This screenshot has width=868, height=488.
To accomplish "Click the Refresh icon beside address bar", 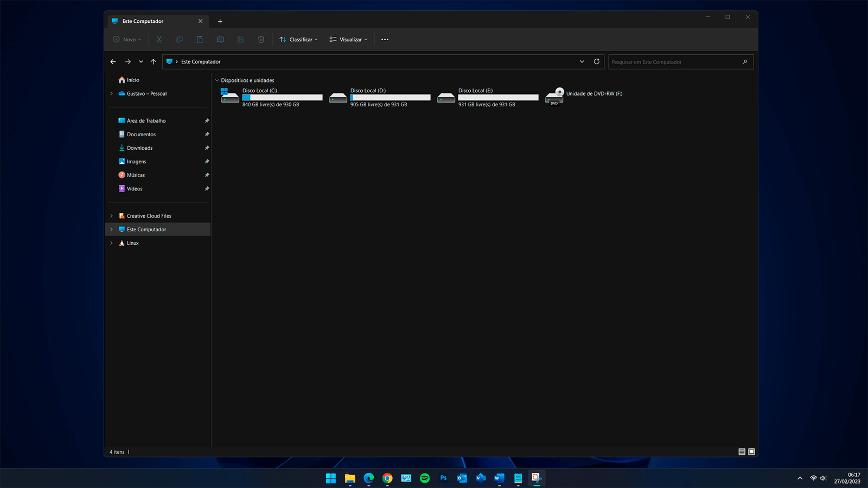I will coord(597,62).
